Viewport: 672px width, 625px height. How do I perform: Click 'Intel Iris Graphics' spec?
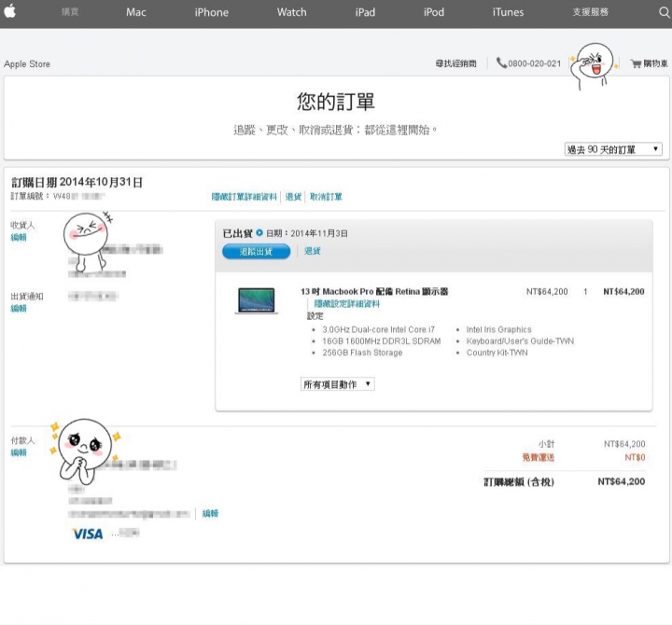[498, 329]
